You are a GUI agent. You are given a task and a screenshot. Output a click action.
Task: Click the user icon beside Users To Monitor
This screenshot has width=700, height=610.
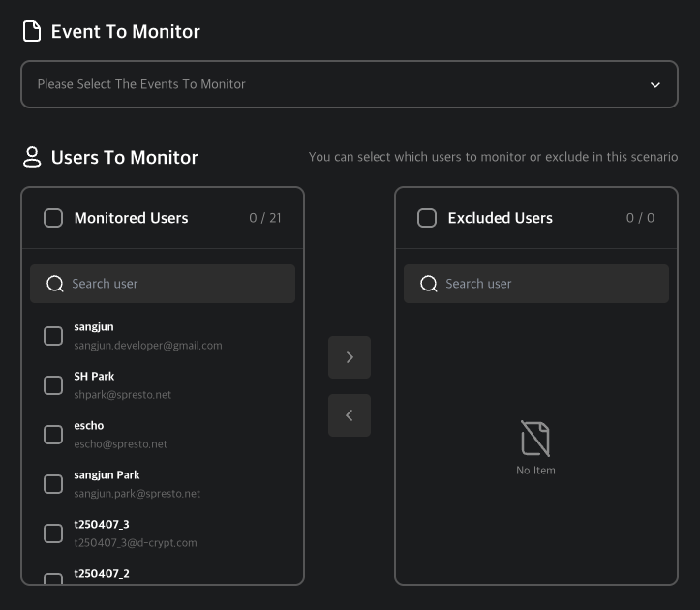32,157
